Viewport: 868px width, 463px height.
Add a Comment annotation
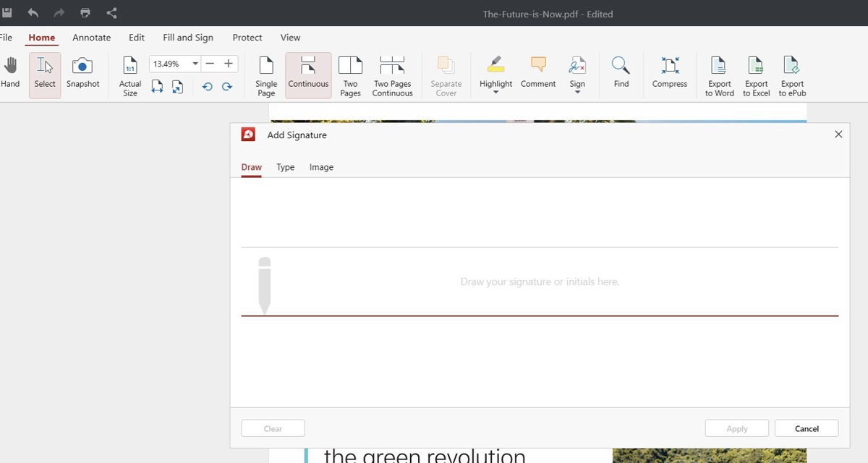coord(537,72)
